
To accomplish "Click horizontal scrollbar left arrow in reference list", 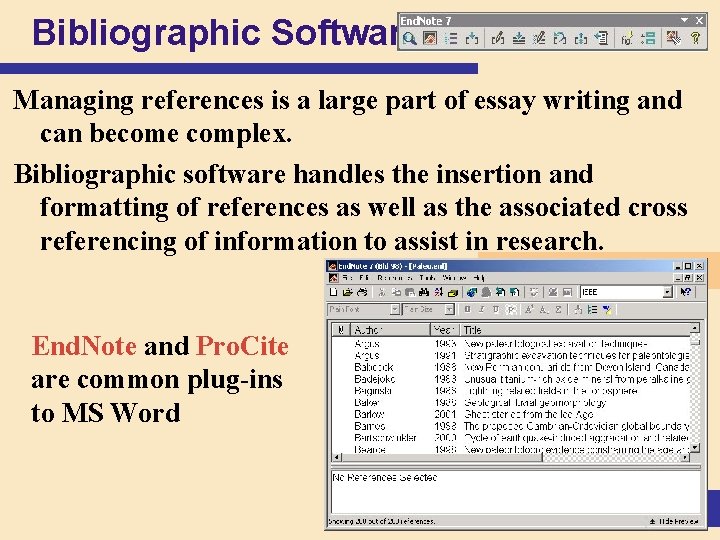I will coord(337,457).
